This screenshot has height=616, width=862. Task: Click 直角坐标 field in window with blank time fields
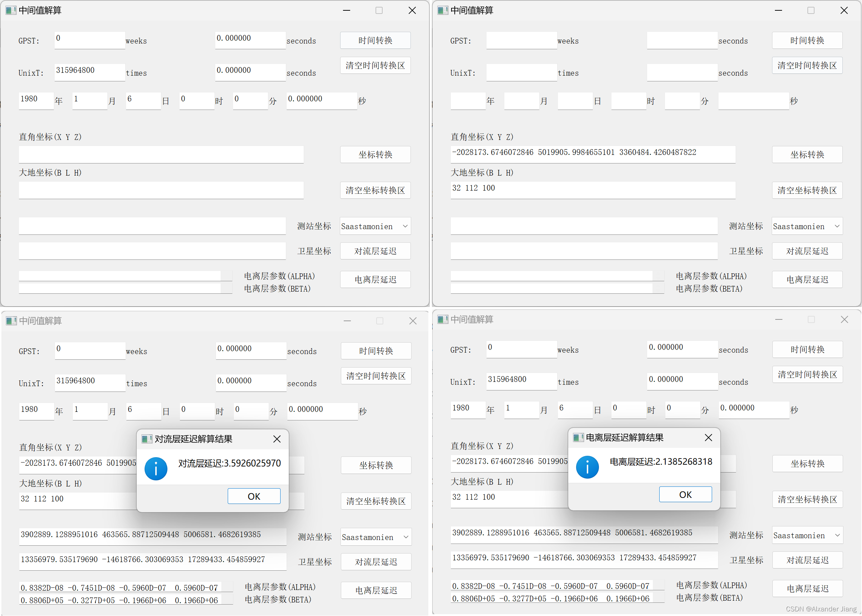click(x=593, y=155)
